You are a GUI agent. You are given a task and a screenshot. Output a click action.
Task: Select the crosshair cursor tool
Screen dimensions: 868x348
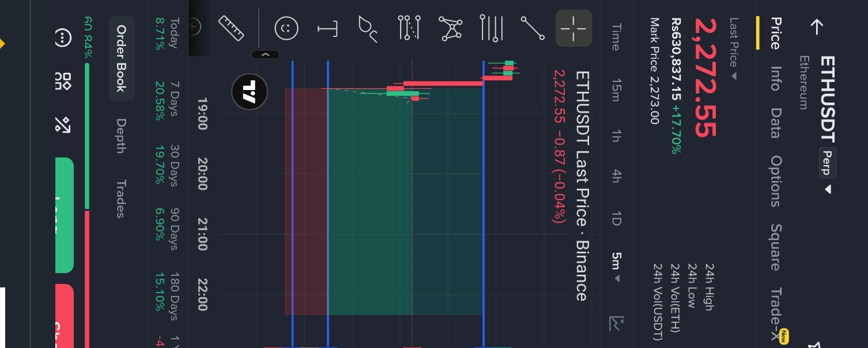[573, 28]
